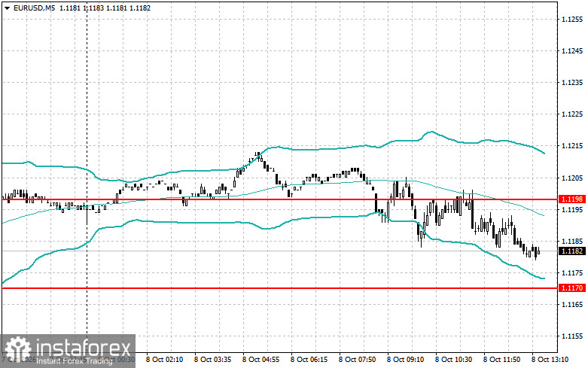Select the 8 Oct 09:10 time label
The image size is (588, 368).
[405, 360]
